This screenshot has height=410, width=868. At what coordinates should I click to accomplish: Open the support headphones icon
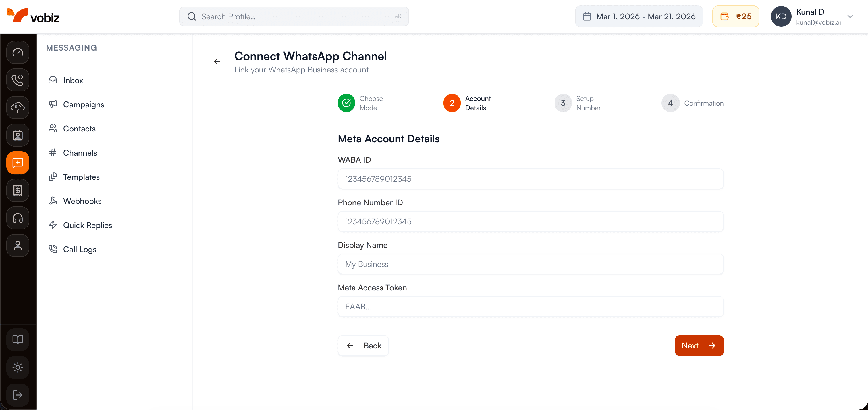click(x=18, y=218)
